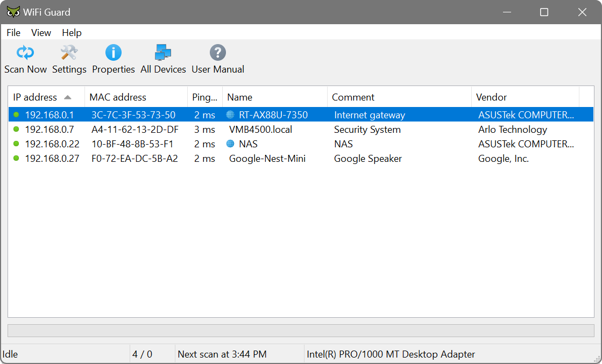Click the Google-Nest-Mini device name

(267, 159)
